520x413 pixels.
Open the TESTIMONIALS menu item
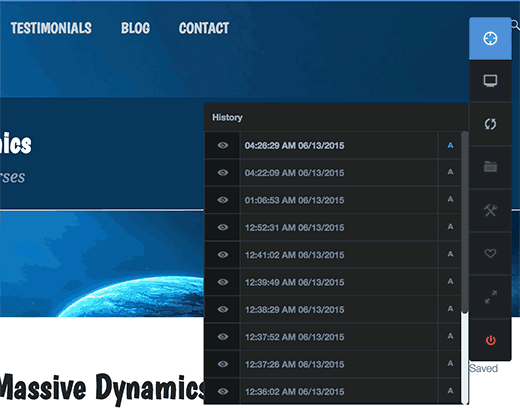point(51,28)
